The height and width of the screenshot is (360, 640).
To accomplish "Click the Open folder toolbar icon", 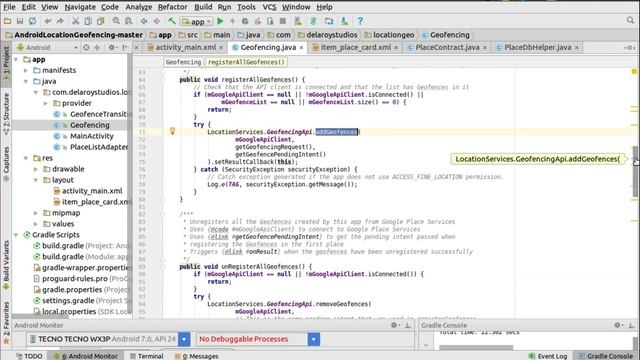I will pos(7,21).
